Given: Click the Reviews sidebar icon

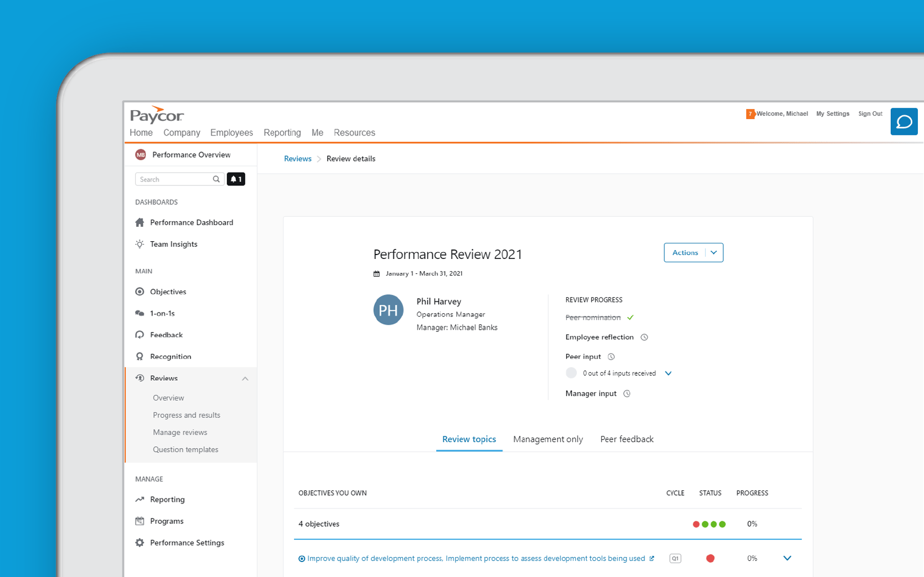Looking at the screenshot, I should pyautogui.click(x=140, y=378).
